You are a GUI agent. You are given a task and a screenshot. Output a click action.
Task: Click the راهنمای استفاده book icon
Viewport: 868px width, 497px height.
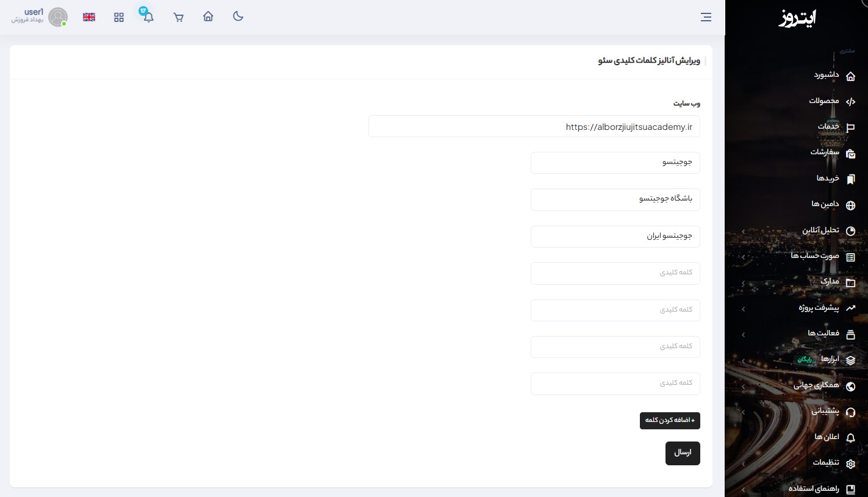pyautogui.click(x=851, y=490)
